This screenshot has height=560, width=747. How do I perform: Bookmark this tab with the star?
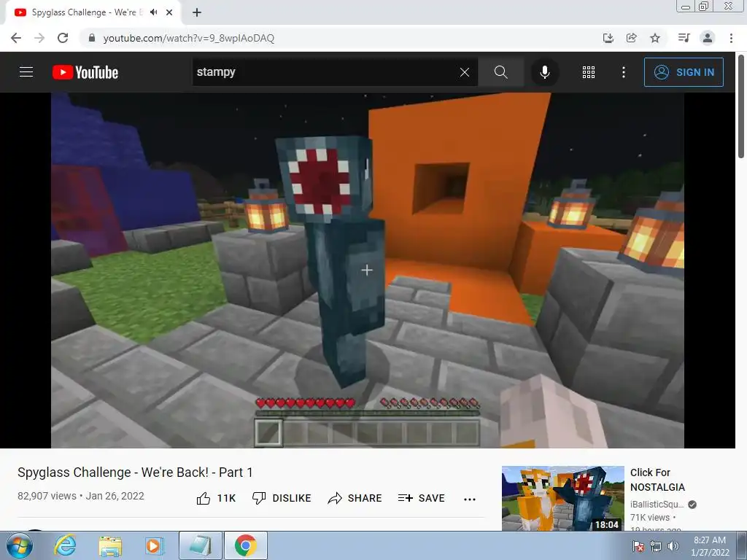(655, 38)
